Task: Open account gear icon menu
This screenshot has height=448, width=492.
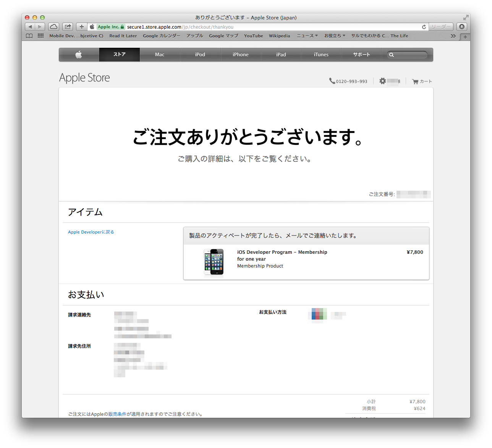Action: (x=382, y=81)
